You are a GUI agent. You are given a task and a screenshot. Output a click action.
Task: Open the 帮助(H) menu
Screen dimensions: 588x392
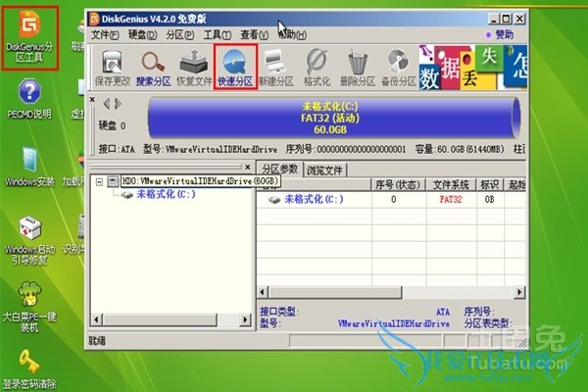(x=292, y=35)
